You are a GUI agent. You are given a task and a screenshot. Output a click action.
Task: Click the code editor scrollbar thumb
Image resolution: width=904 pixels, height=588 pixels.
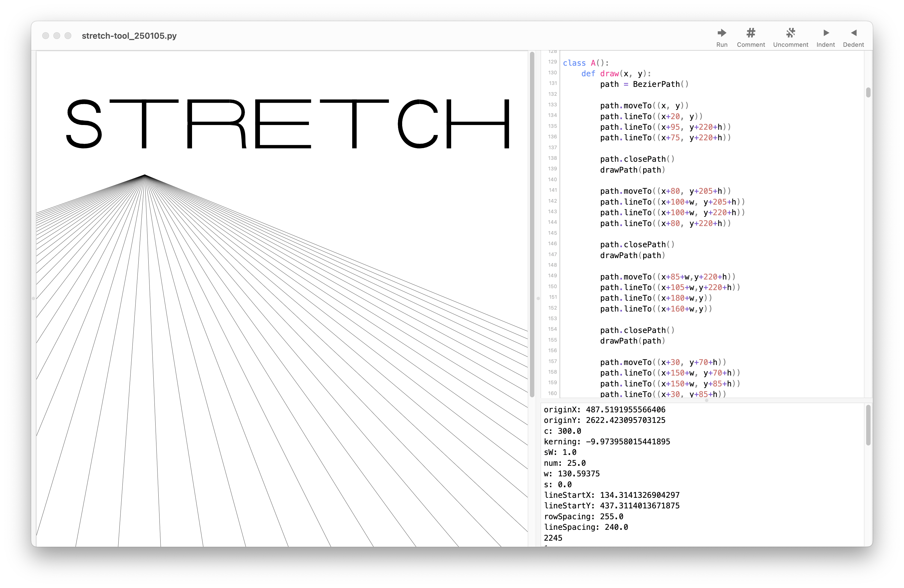[x=868, y=92]
